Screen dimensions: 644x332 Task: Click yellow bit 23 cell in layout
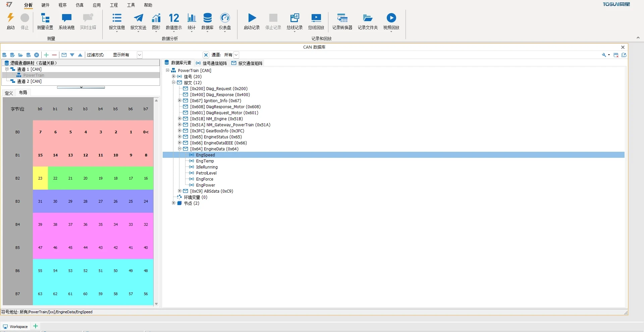coord(40,178)
